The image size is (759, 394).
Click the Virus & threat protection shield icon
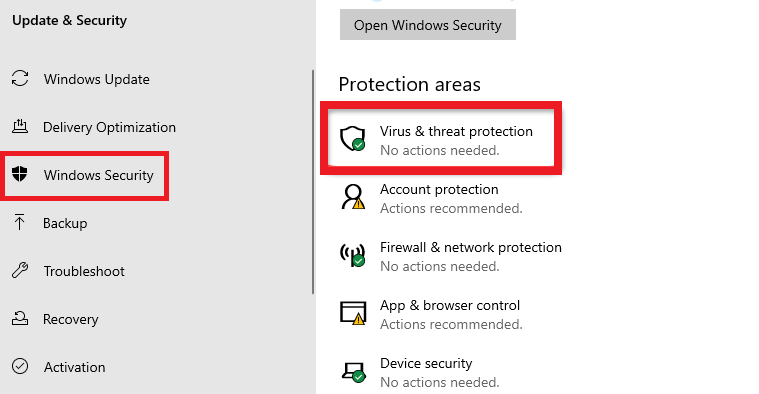click(352, 139)
